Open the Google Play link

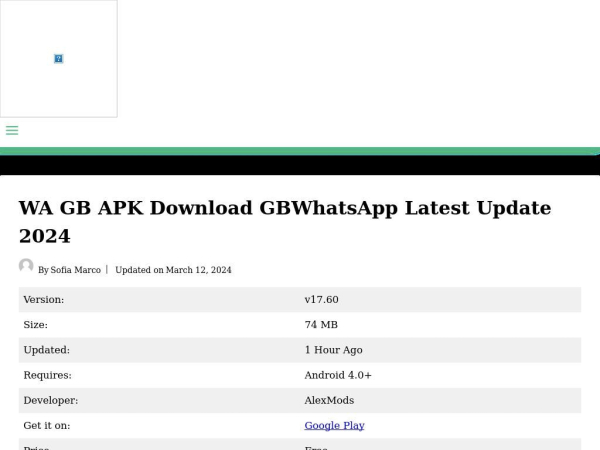(334, 426)
